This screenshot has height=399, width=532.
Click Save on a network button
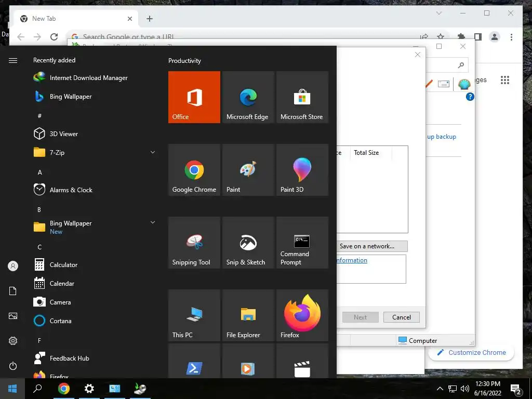[372, 246]
